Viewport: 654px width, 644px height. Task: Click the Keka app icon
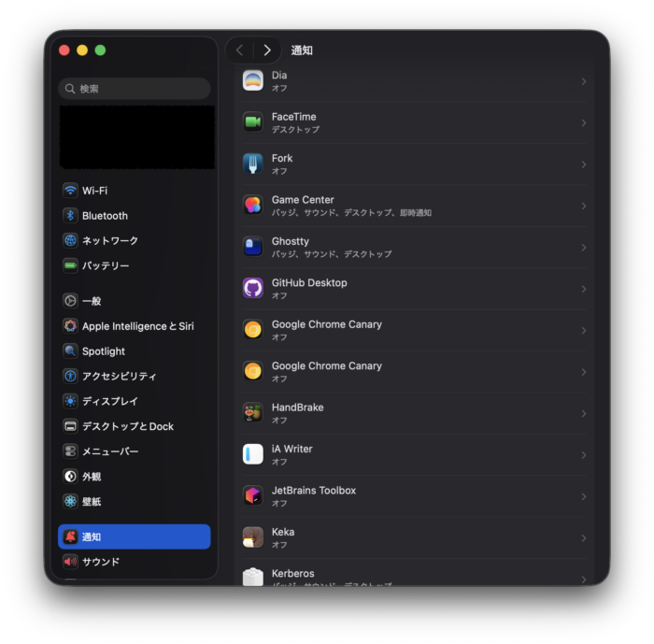coord(252,537)
